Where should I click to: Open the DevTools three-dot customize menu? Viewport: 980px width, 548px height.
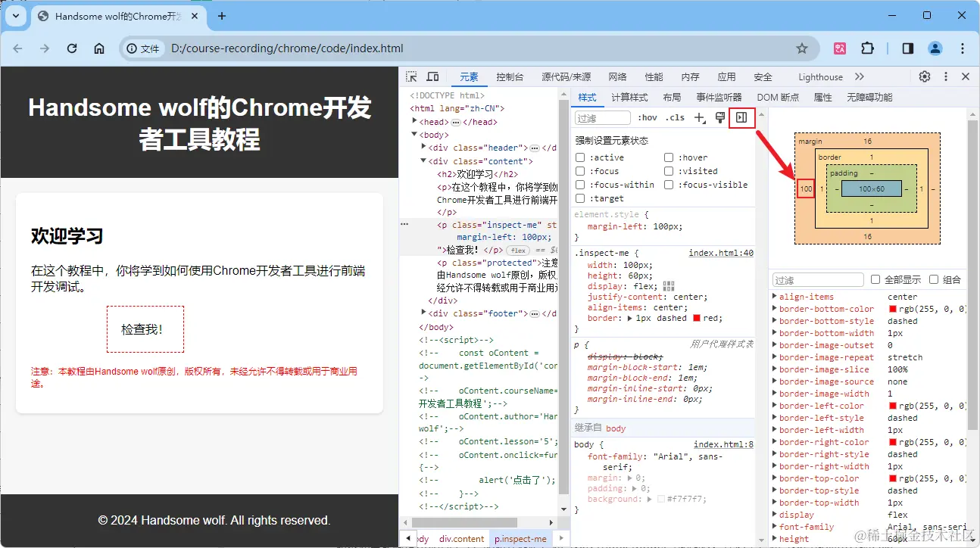945,76
